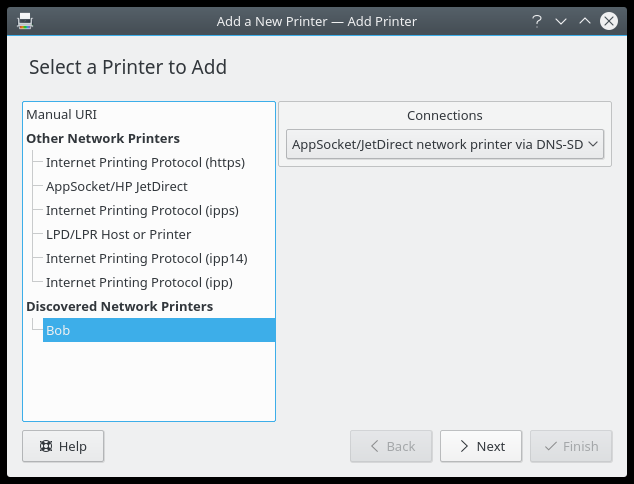Select the discovered printer Bob
The width and height of the screenshot is (634, 484).
point(58,331)
